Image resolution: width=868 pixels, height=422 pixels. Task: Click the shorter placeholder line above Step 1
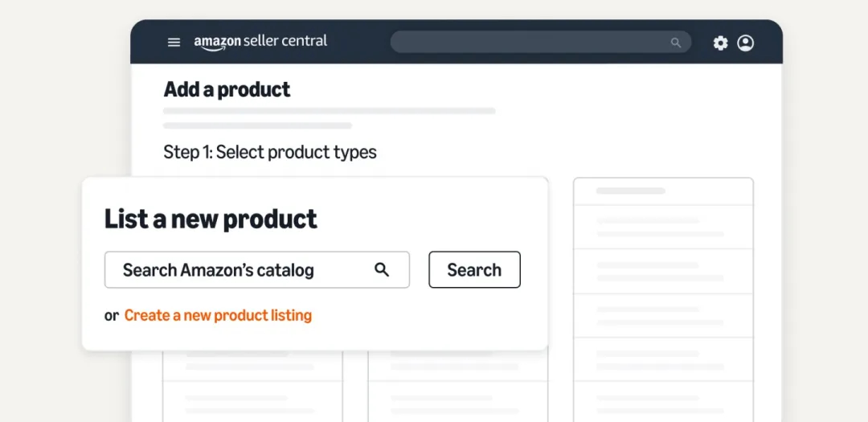pos(257,125)
